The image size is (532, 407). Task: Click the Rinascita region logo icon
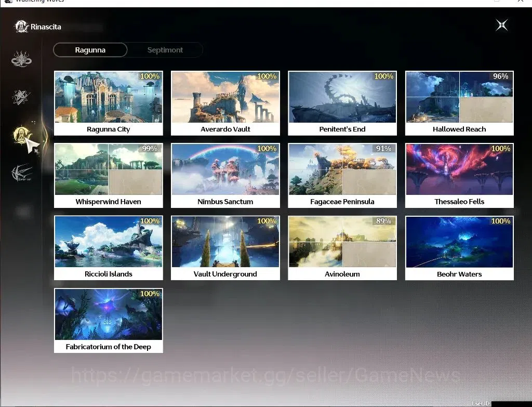tap(21, 27)
